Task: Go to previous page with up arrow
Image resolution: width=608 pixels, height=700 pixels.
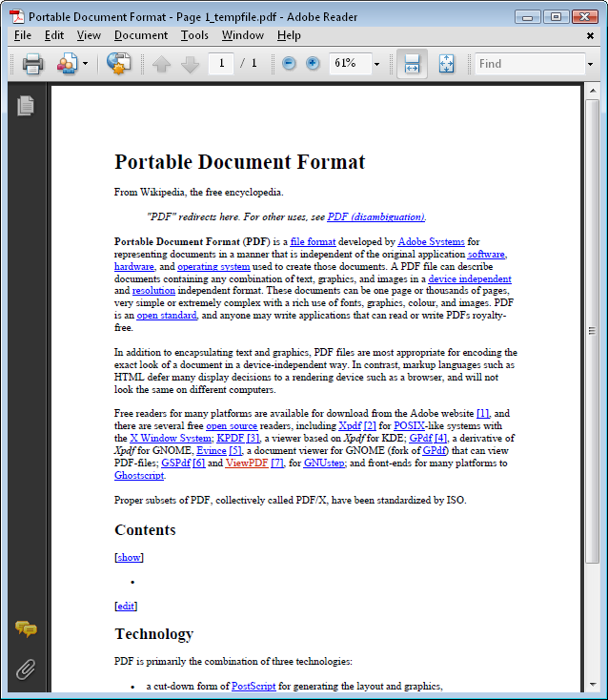Action: pyautogui.click(x=161, y=64)
